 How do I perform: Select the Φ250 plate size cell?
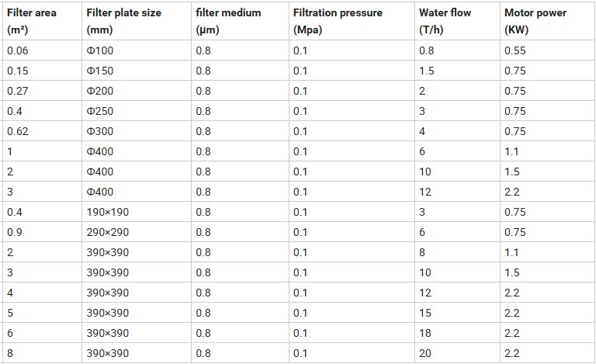[100, 111]
